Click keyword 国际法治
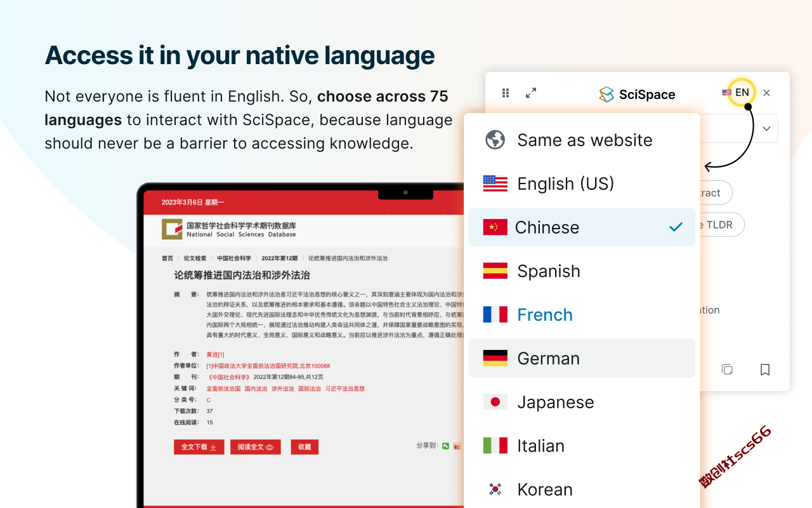Viewport: 812px width, 508px height. (310, 389)
